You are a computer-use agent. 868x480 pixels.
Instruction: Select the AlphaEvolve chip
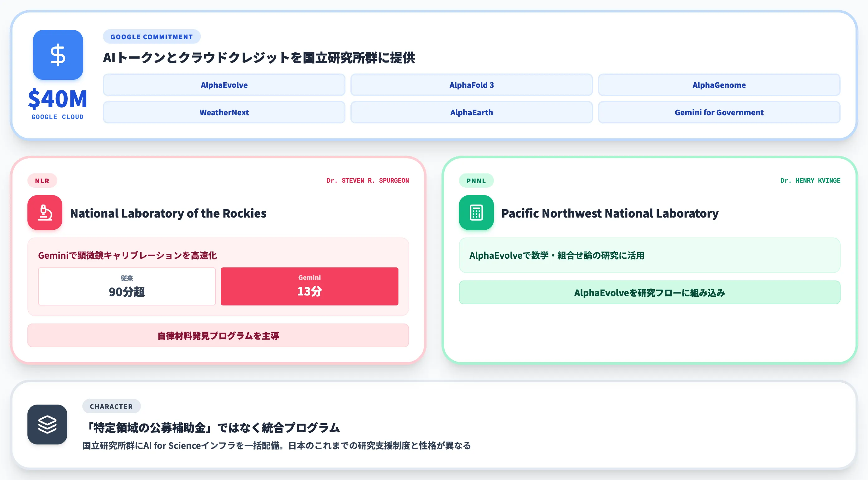coord(224,85)
